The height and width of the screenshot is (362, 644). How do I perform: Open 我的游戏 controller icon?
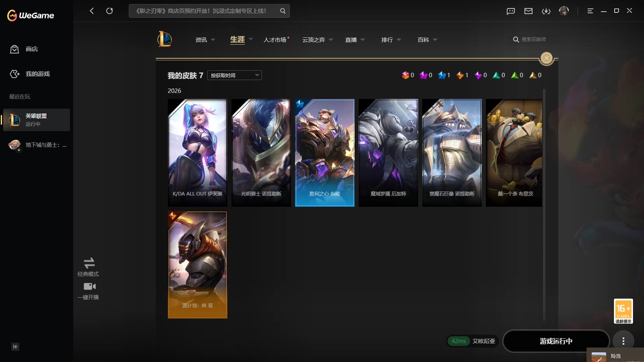[x=14, y=74]
